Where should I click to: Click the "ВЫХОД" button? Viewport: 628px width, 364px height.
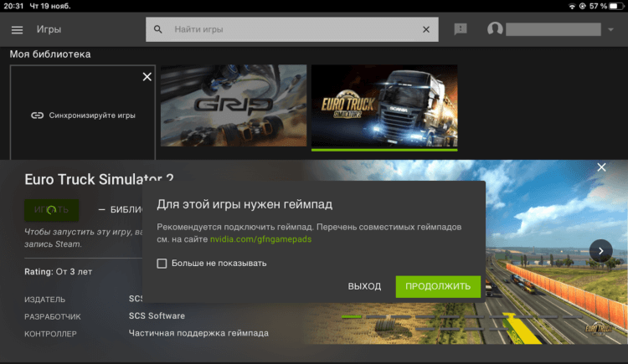364,286
